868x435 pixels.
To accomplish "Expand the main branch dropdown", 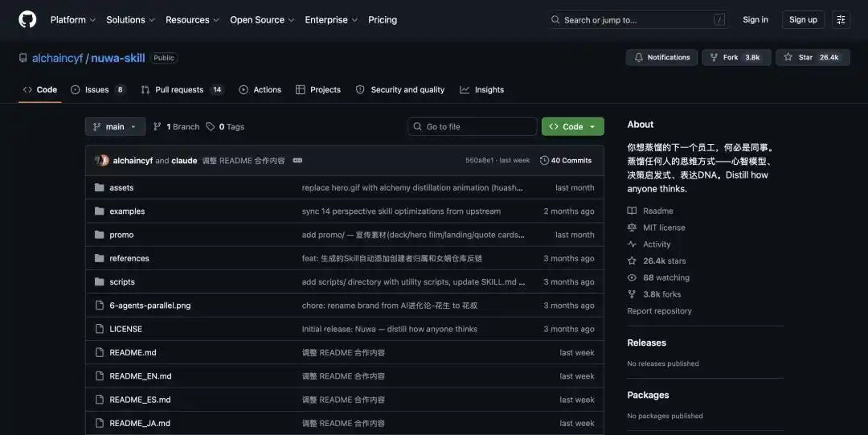I will click(x=115, y=126).
